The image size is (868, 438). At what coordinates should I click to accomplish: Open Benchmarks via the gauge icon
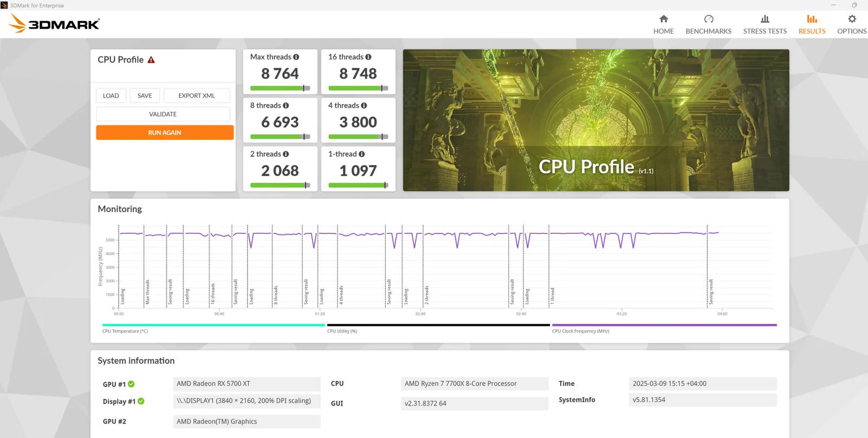709,19
